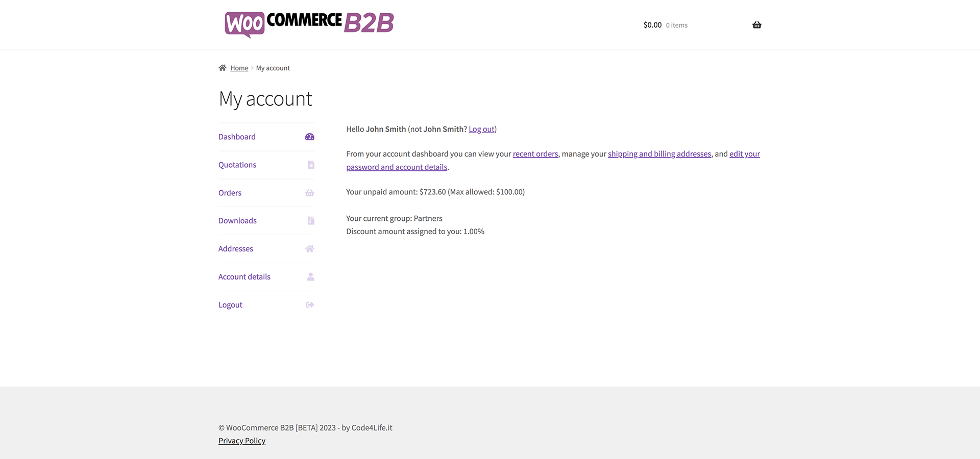
Task: Click the Account details person icon
Action: (x=311, y=277)
